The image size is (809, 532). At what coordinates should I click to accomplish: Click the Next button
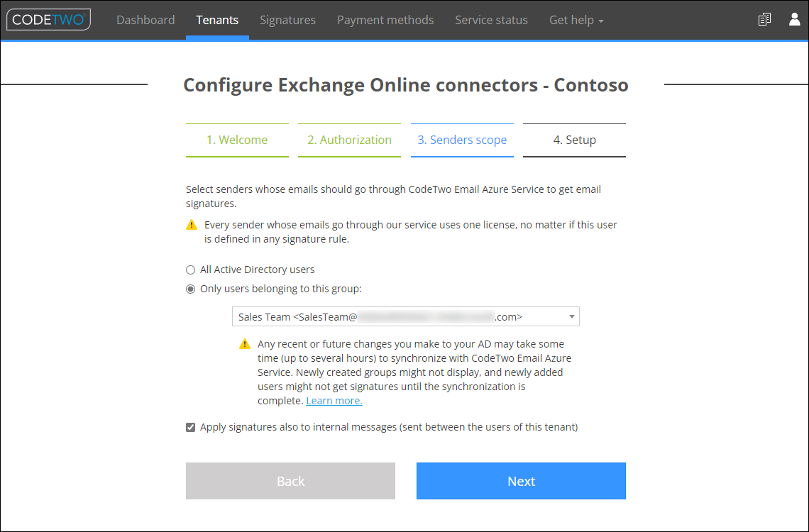521,481
